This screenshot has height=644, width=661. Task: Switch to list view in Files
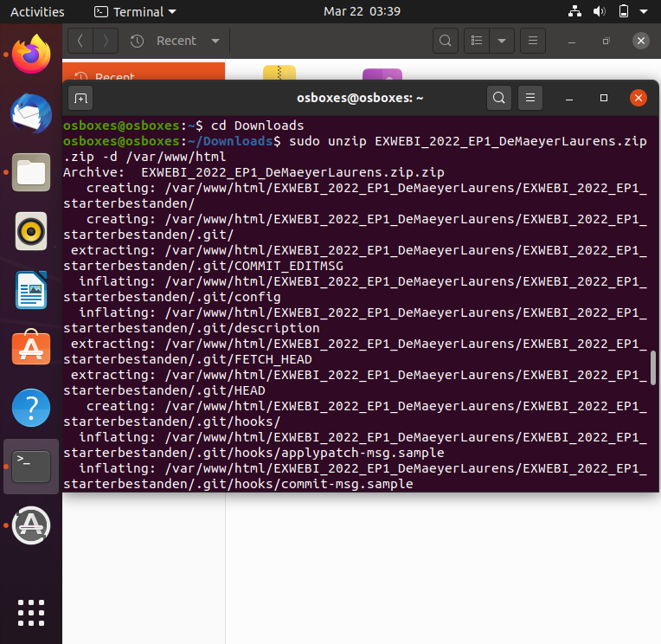pos(477,41)
